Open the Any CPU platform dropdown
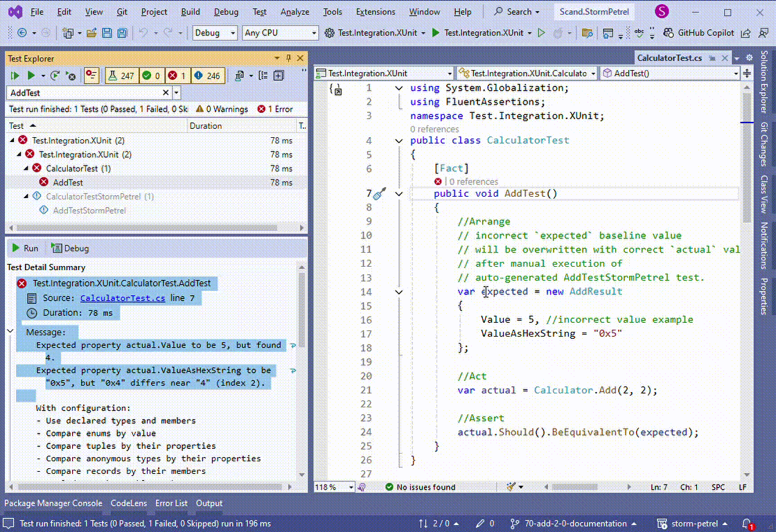This screenshot has width=776, height=532. point(280,33)
